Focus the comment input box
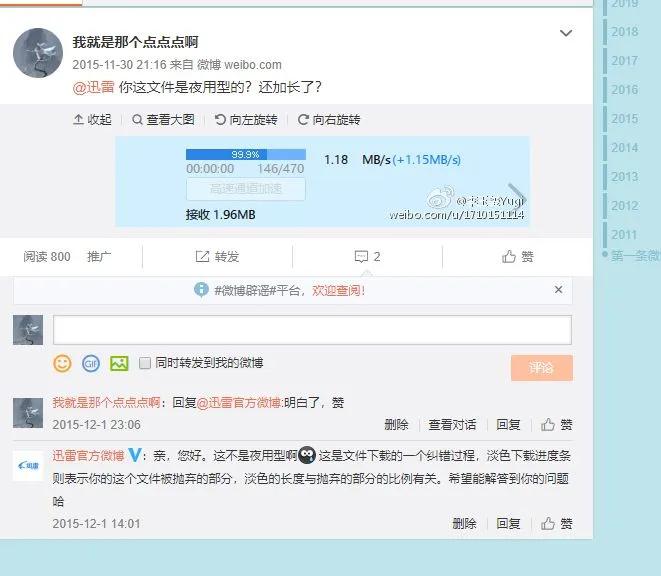 pos(312,330)
